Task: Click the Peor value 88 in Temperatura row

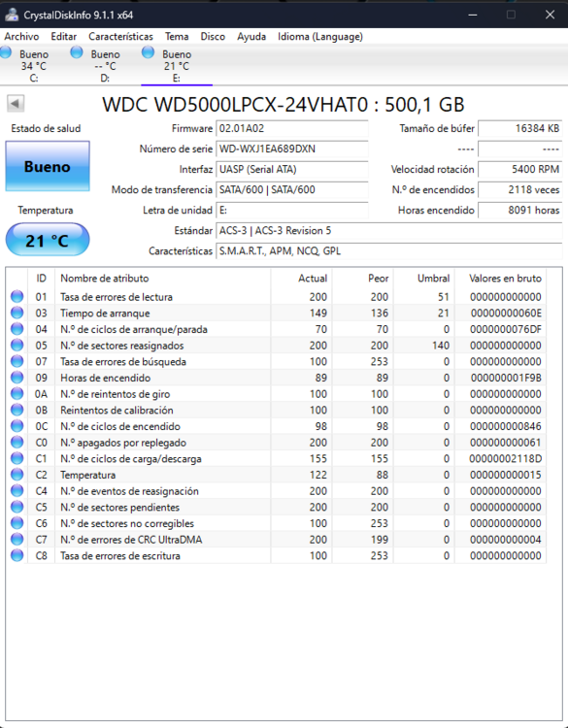Action: (383, 475)
